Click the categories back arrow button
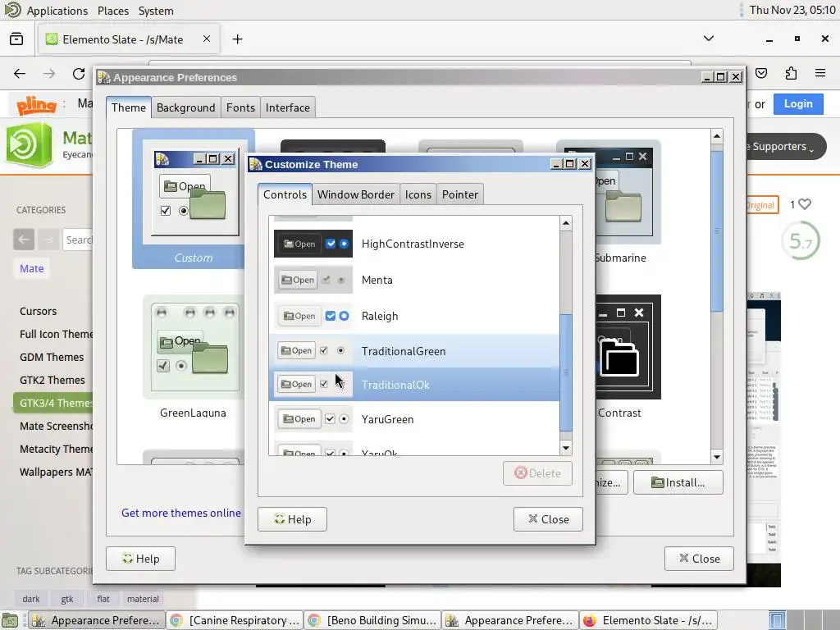This screenshot has height=630, width=840. pos(24,240)
